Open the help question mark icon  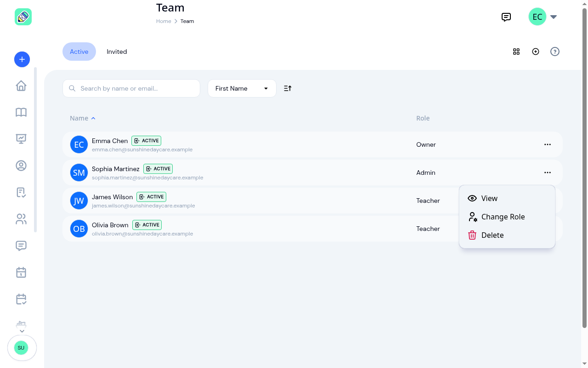tap(555, 52)
